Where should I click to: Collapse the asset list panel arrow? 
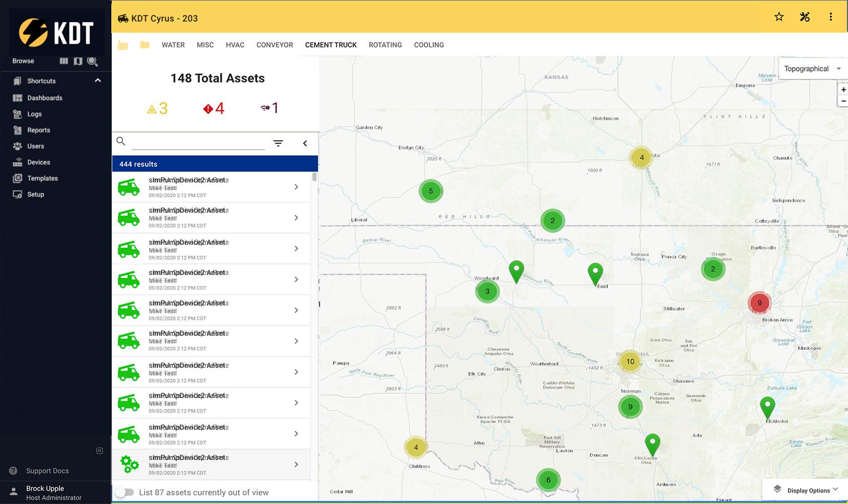(x=305, y=143)
